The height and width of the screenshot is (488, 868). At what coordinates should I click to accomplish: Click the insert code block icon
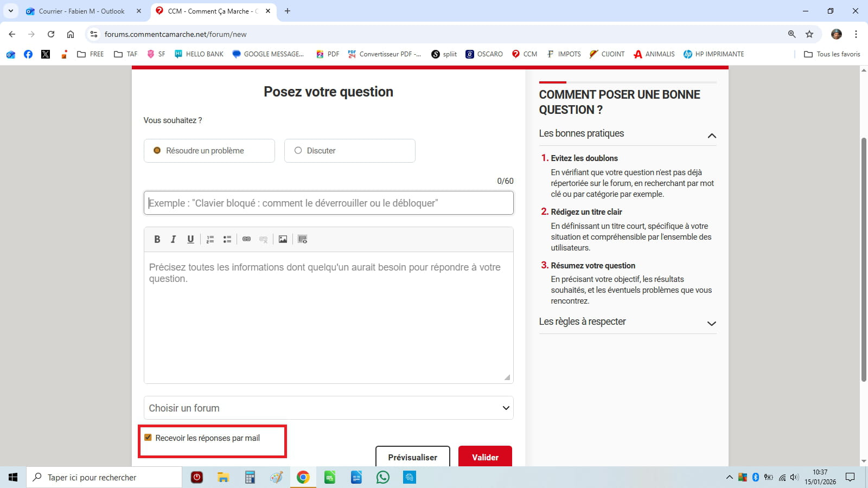pyautogui.click(x=303, y=239)
